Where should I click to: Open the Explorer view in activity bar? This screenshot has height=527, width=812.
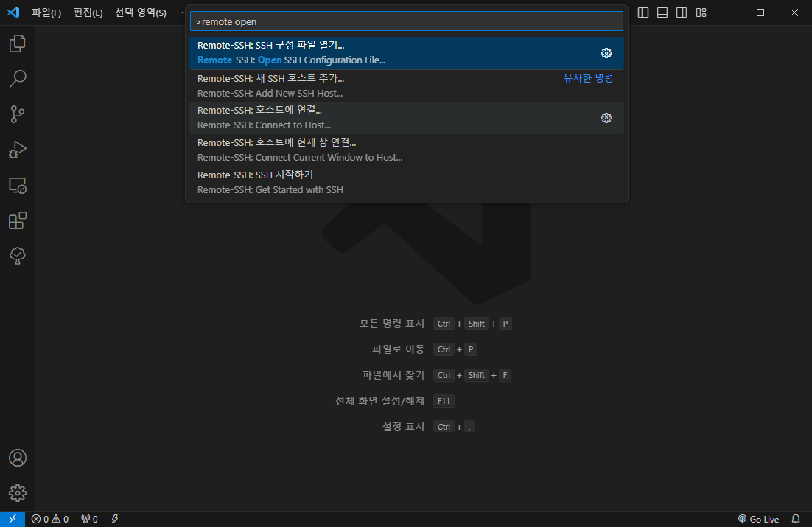(18, 43)
